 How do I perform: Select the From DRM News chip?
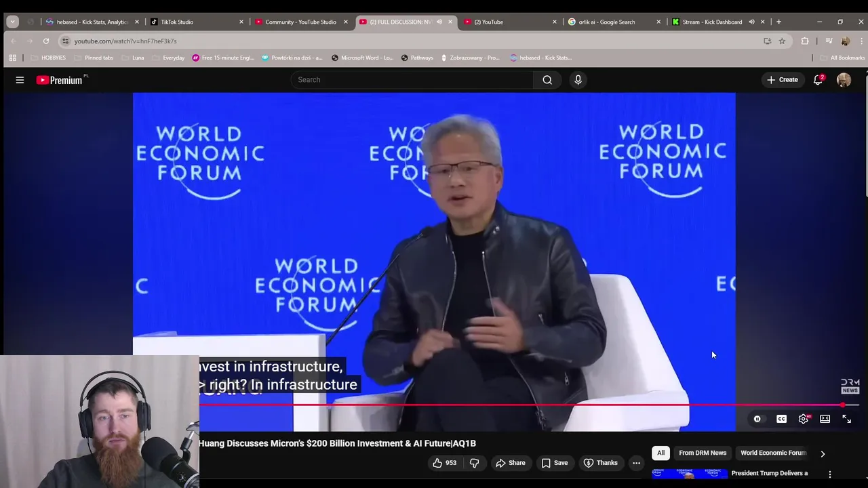point(703,453)
